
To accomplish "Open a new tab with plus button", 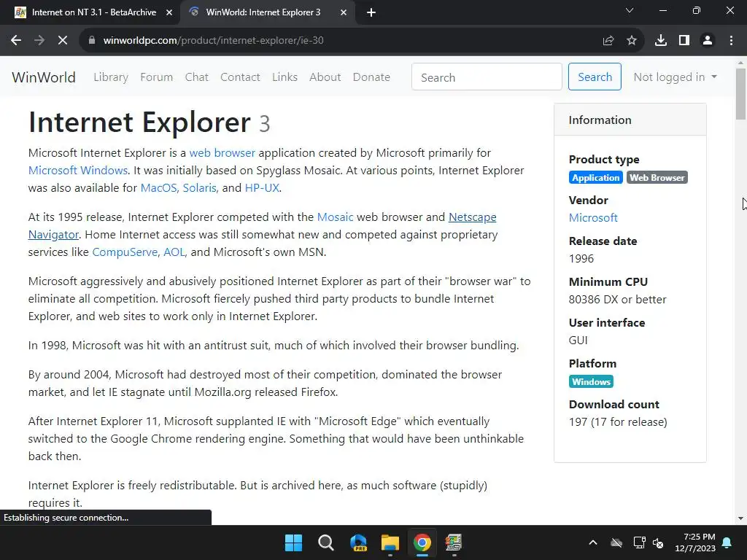I will 371,12.
